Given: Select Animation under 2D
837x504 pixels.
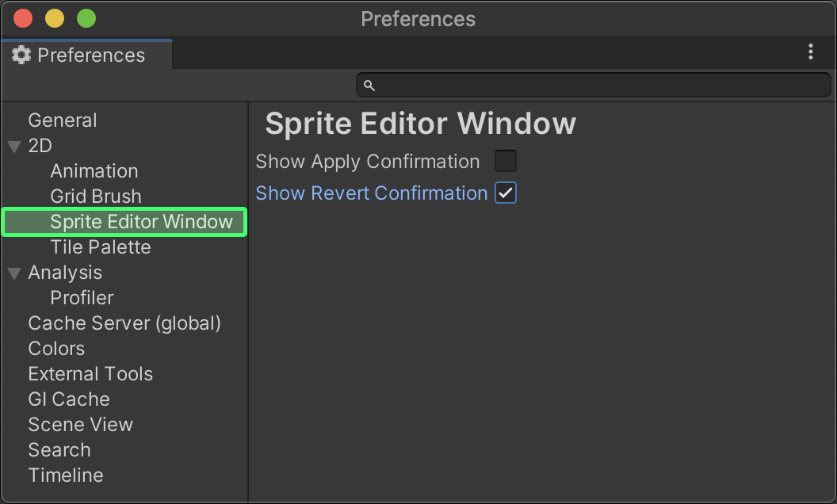Looking at the screenshot, I should [94, 171].
